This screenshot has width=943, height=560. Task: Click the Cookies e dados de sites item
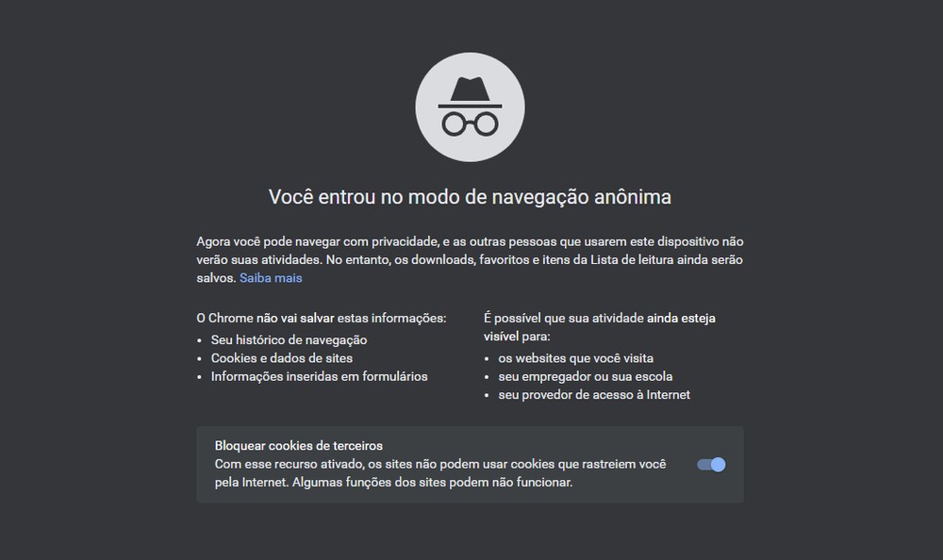point(281,358)
